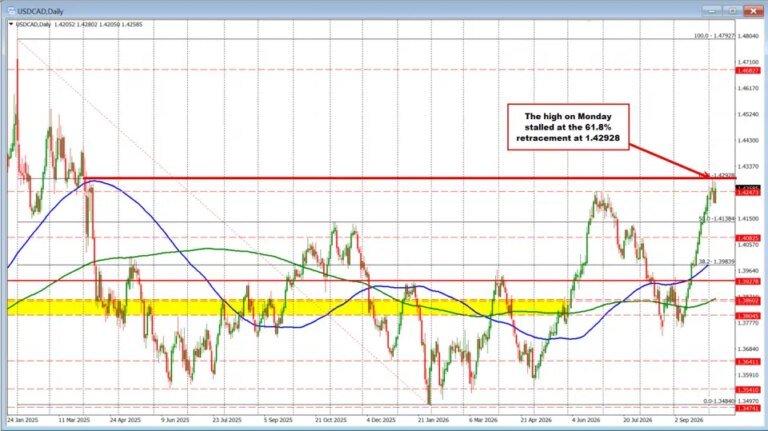Click the 24 Apr 2025 date label

coord(125,420)
